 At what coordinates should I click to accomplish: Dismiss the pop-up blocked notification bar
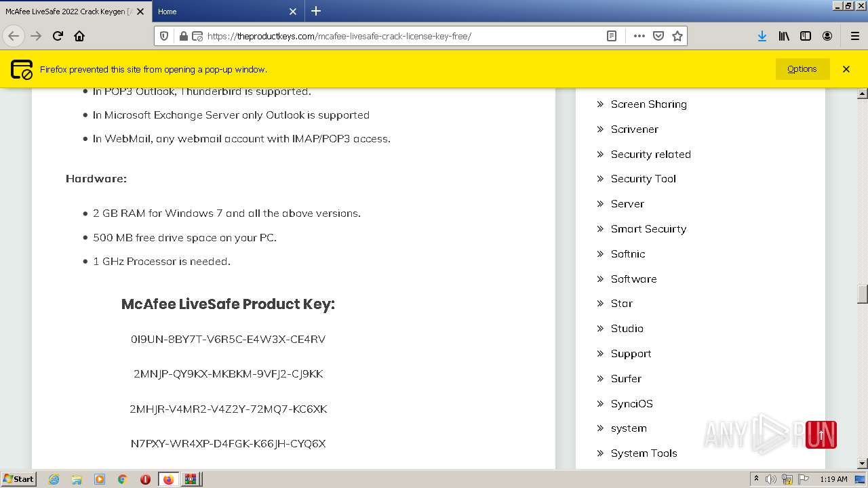pyautogui.click(x=846, y=68)
